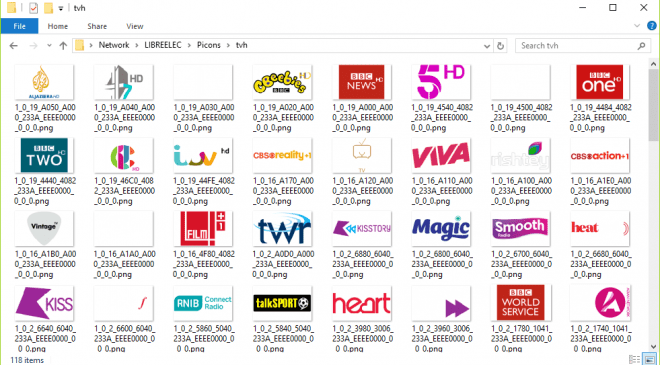This screenshot has width=660, height=365.
Task: Expand the ribbon with chevron
Action: tap(637, 26)
